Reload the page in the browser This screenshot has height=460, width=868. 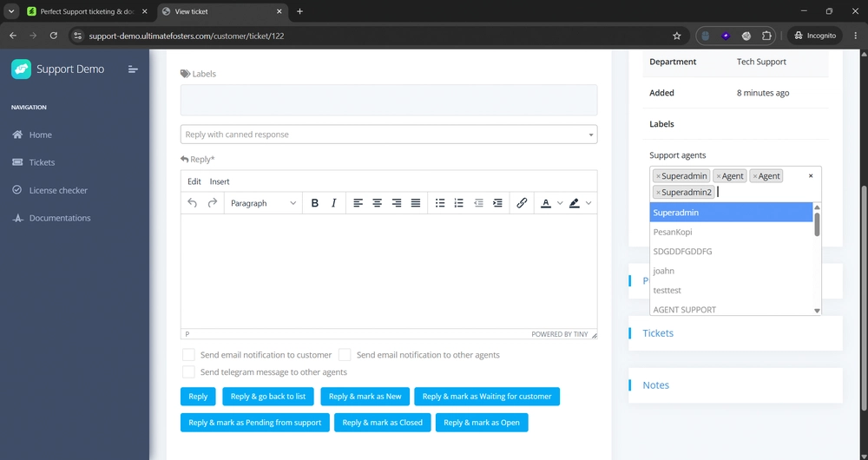tap(54, 36)
